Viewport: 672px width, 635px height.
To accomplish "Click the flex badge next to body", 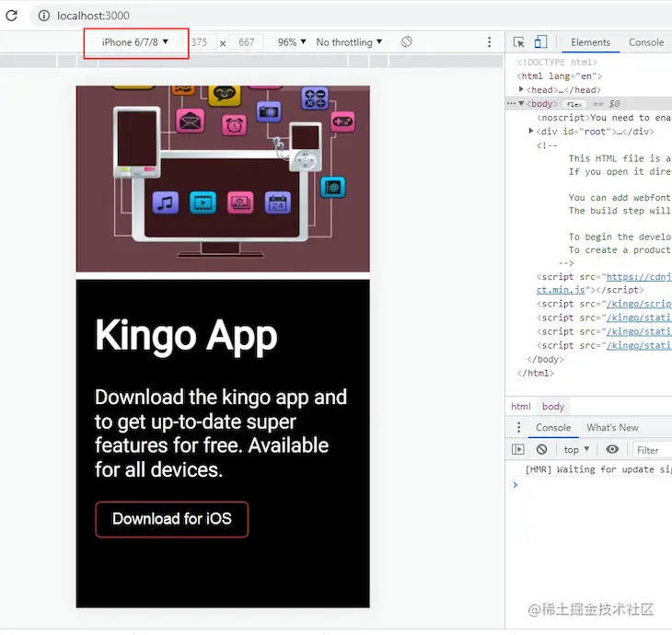I will (574, 104).
